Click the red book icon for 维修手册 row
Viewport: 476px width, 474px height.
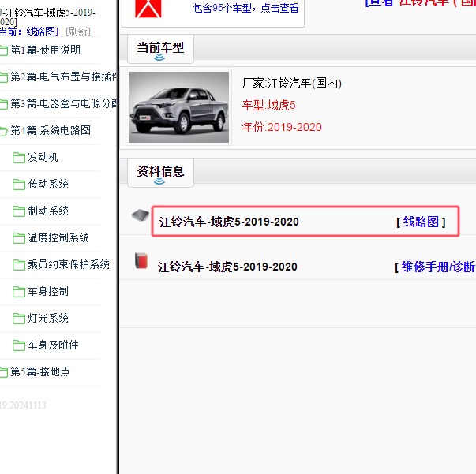click(141, 260)
